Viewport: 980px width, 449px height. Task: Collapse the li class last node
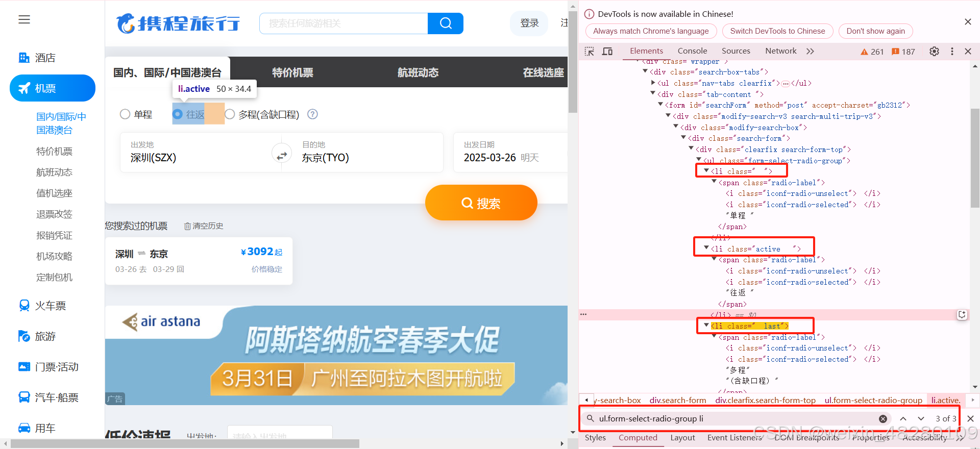tap(706, 326)
